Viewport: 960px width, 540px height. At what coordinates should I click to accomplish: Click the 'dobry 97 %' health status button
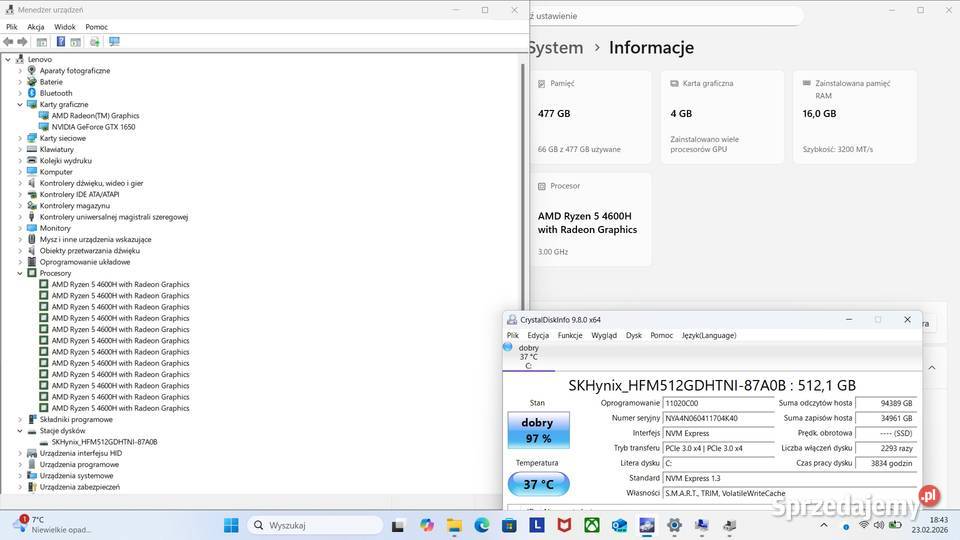(539, 430)
